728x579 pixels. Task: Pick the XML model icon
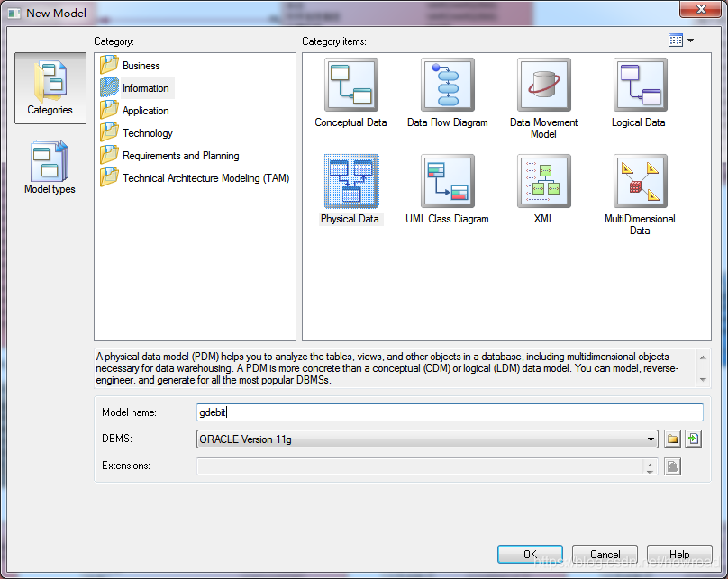pyautogui.click(x=543, y=181)
